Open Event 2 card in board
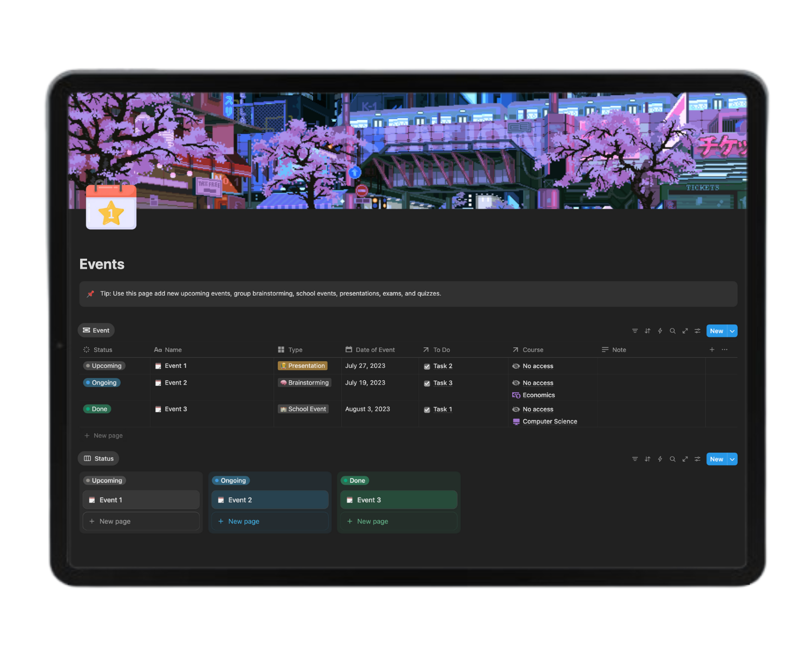 pyautogui.click(x=270, y=500)
